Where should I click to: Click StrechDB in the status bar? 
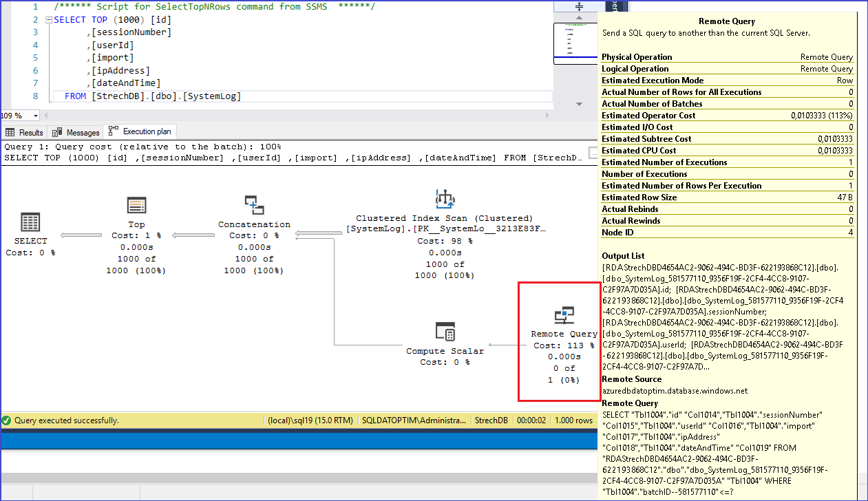(x=491, y=420)
